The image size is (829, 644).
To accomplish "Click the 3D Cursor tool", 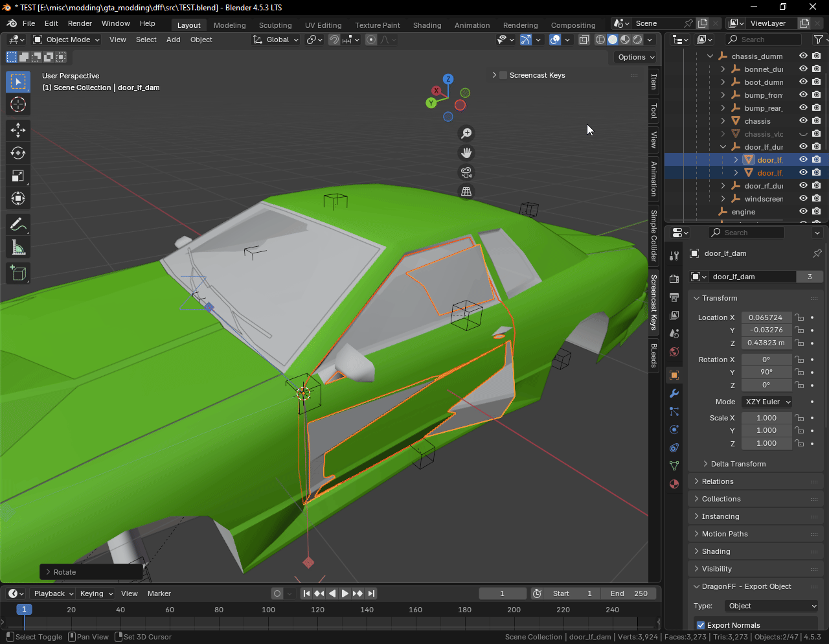I will (x=18, y=104).
